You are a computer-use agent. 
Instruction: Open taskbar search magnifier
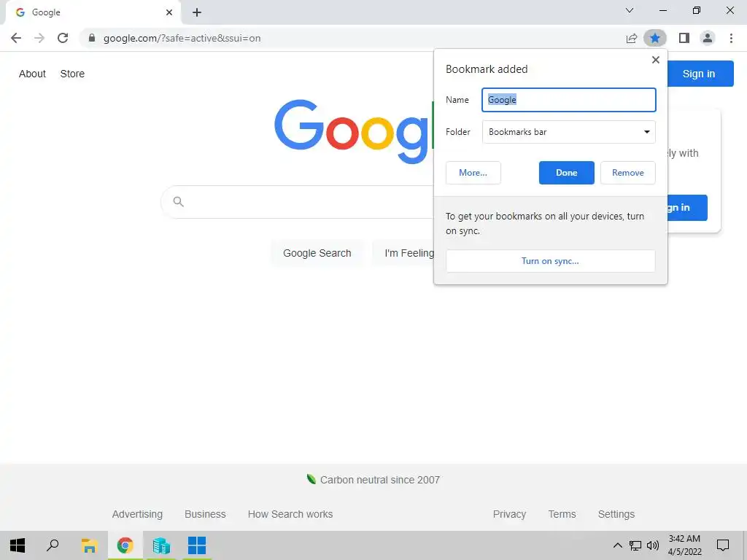[x=53, y=545]
